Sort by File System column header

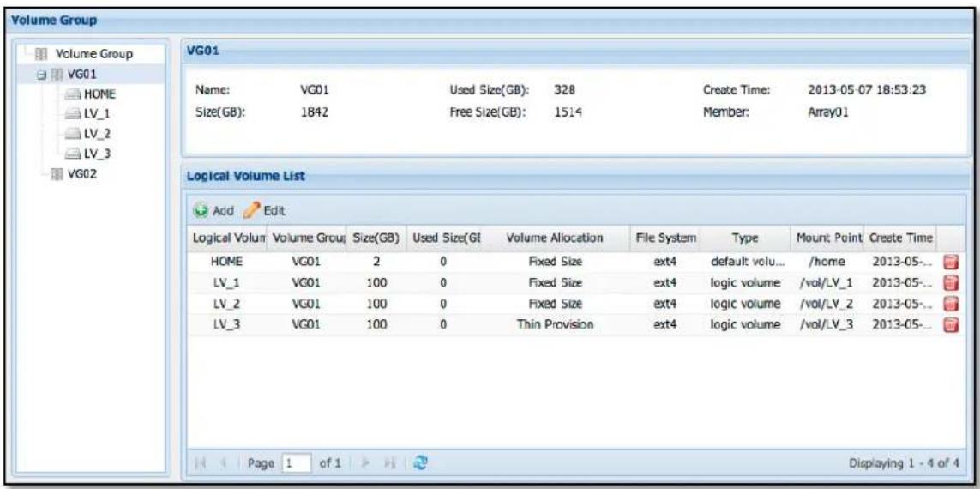[x=665, y=238]
